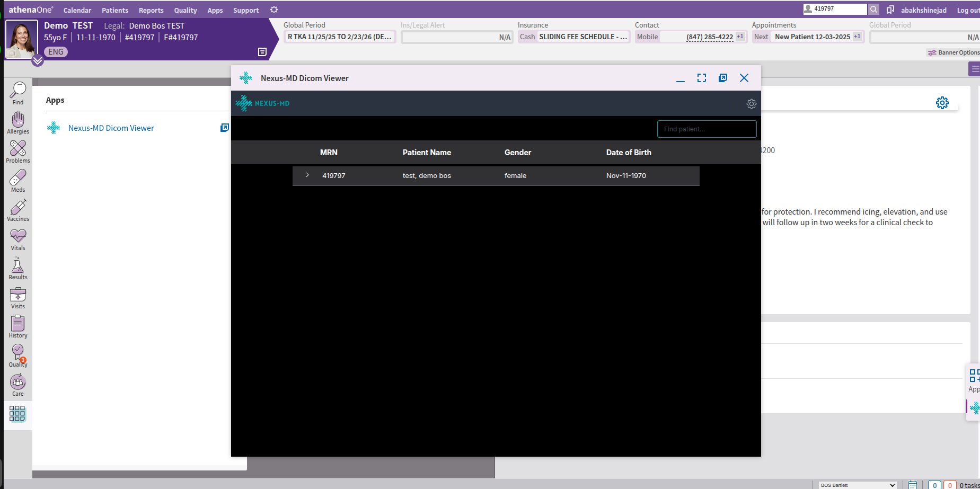Open the BOS Bartlett department dropdown

[856, 485]
